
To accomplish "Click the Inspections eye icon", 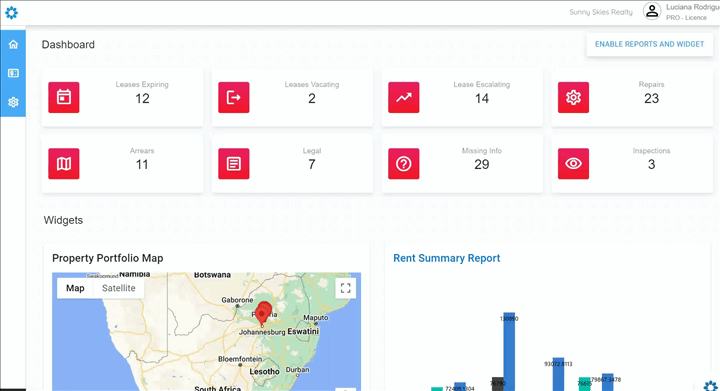I will [x=573, y=163].
